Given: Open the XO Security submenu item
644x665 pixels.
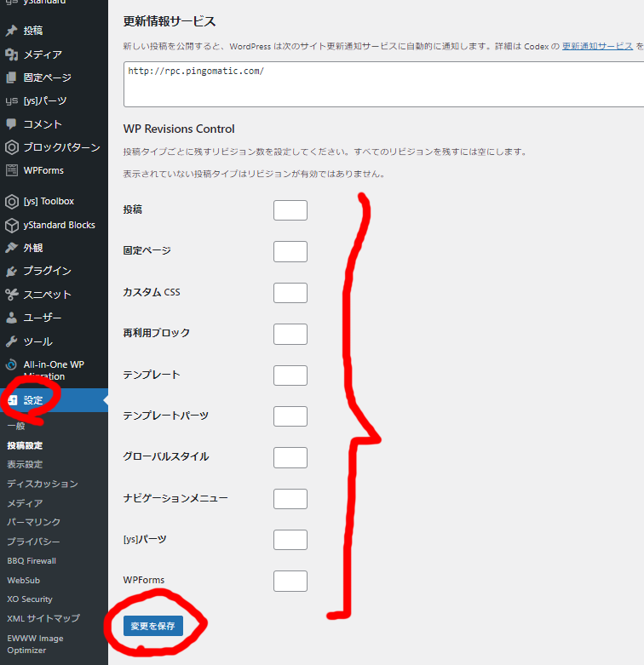Looking at the screenshot, I should coord(30,599).
